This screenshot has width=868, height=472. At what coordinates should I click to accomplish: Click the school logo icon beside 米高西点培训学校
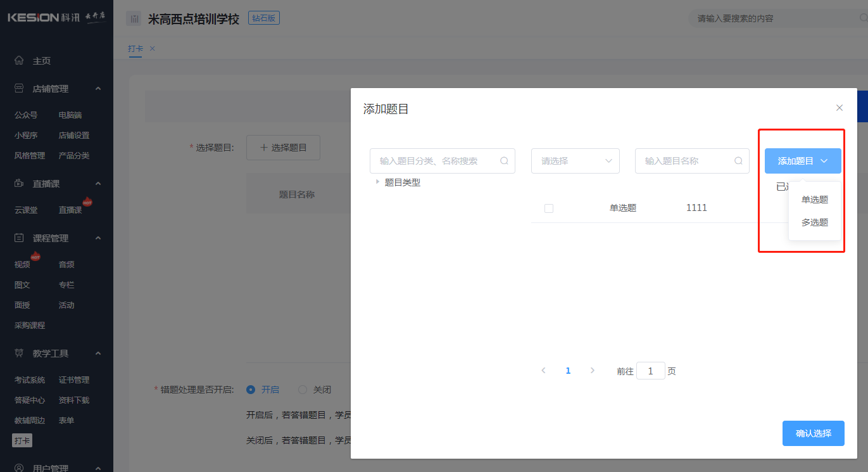click(x=134, y=19)
